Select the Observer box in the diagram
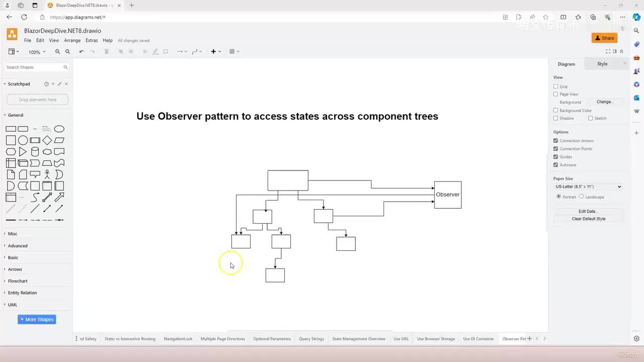Screen dimensions: 644x362 click(x=448, y=195)
